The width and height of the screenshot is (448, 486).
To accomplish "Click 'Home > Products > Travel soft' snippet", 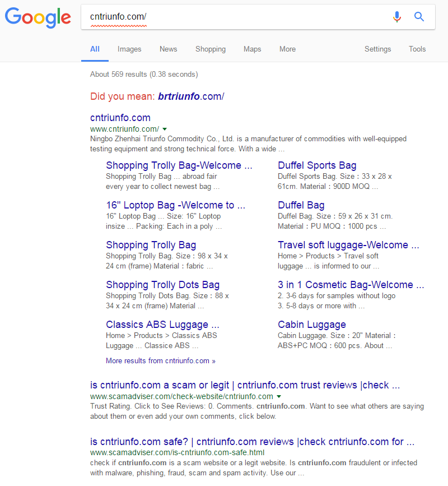I will coord(328,261).
